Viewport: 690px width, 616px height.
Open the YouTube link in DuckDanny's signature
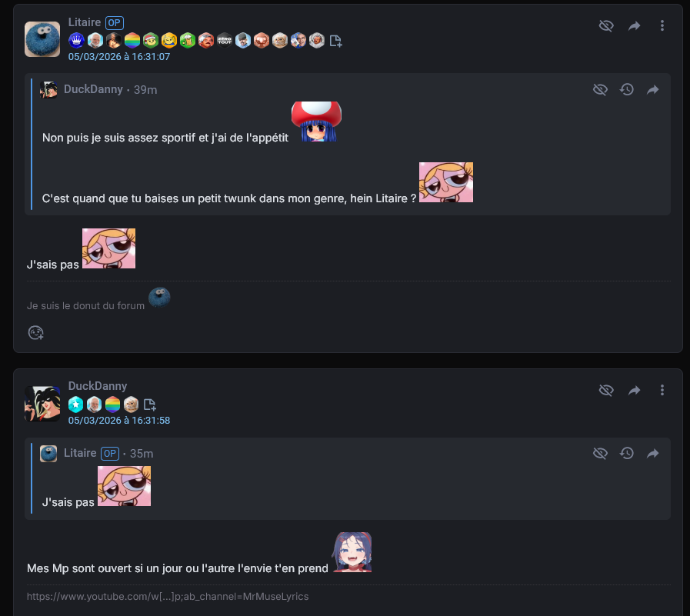pos(168,597)
